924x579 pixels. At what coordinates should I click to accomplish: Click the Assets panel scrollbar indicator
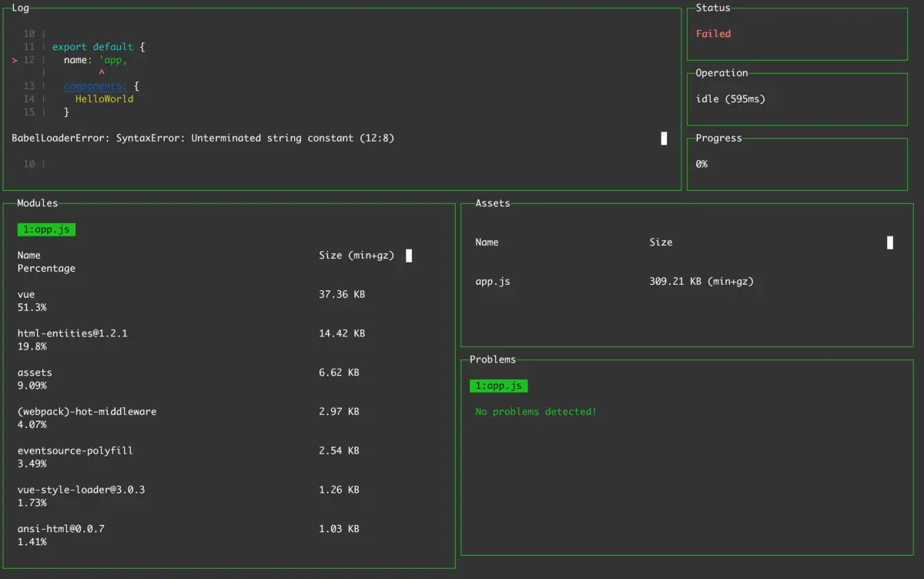(890, 243)
